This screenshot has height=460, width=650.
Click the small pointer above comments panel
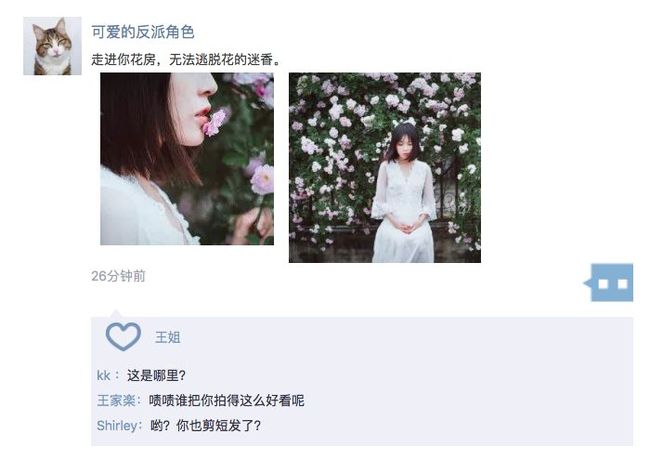pyautogui.click(x=116, y=314)
